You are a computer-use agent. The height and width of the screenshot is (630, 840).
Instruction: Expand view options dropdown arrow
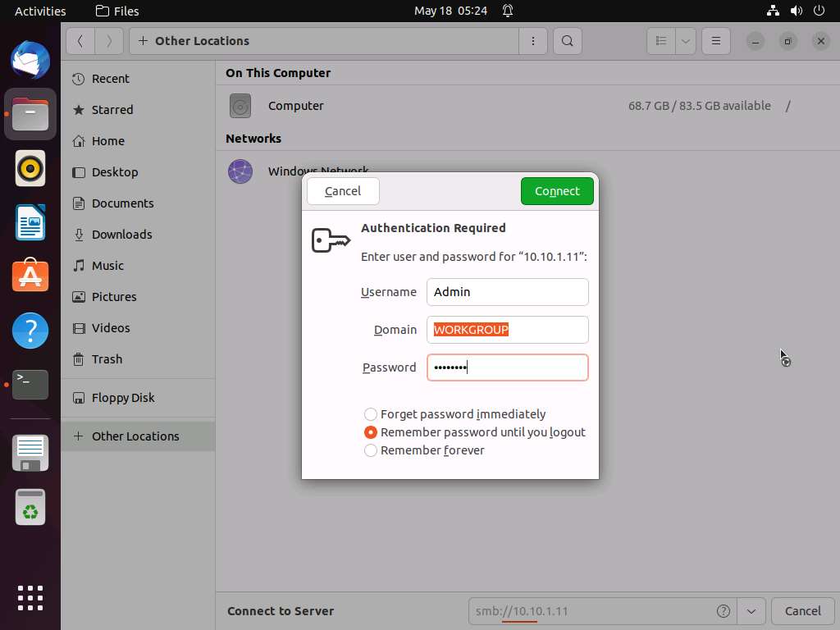[x=686, y=41]
